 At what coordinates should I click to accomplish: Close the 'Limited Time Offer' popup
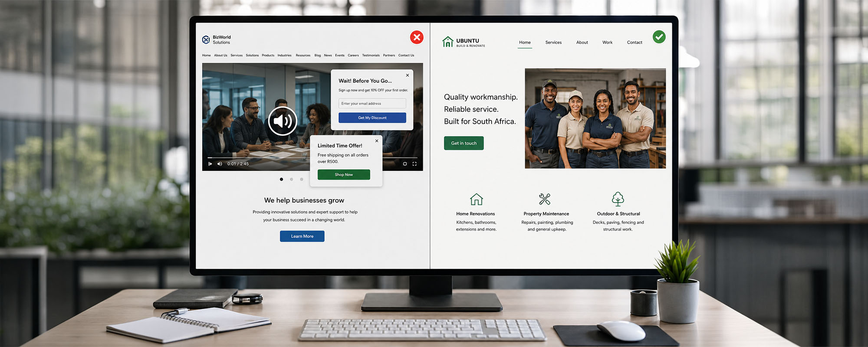(377, 141)
